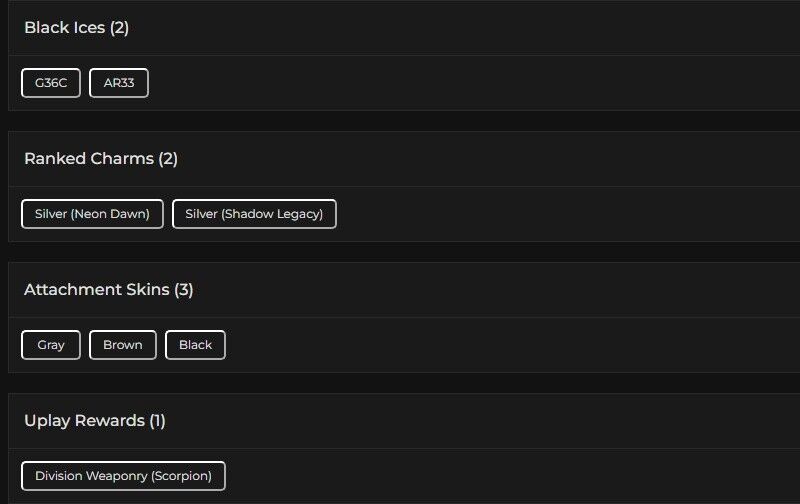
Task: Click empty space in the Ranked Charms tag row
Action: tap(550, 214)
